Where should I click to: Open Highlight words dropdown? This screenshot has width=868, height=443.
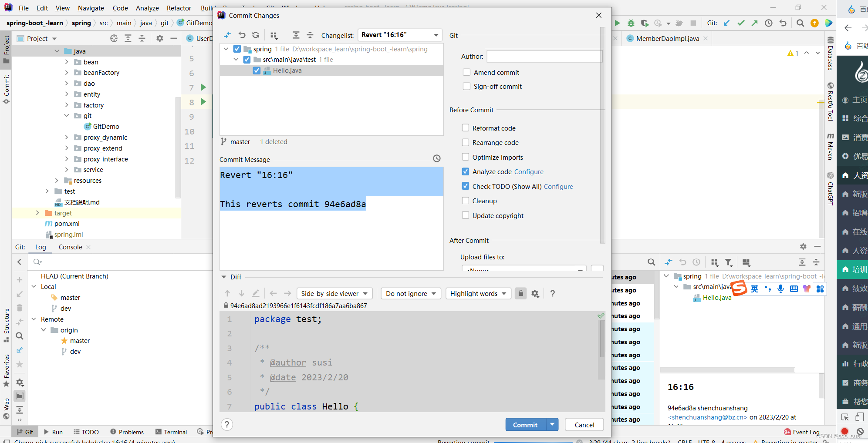pos(479,293)
